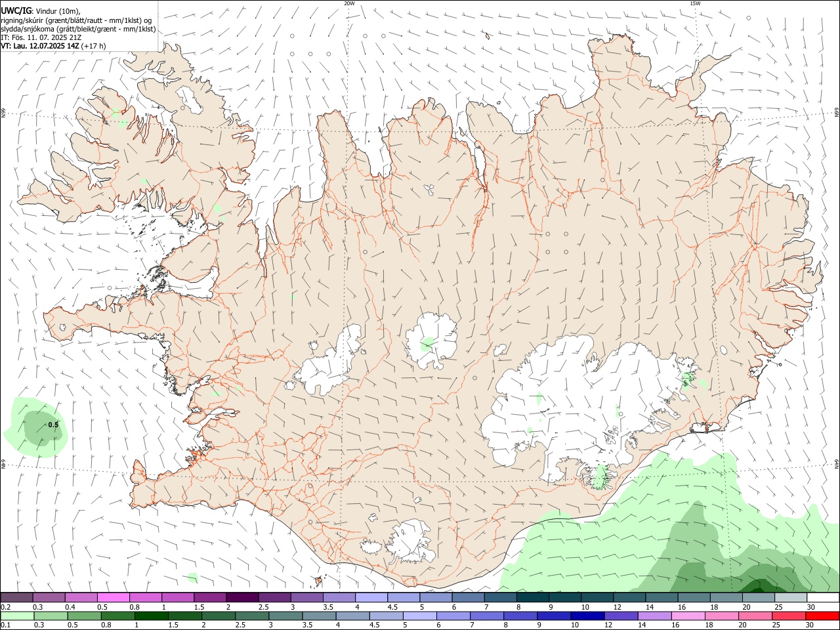Pick the green 0.3–0.5 swatch in the rain legend

(50, 616)
